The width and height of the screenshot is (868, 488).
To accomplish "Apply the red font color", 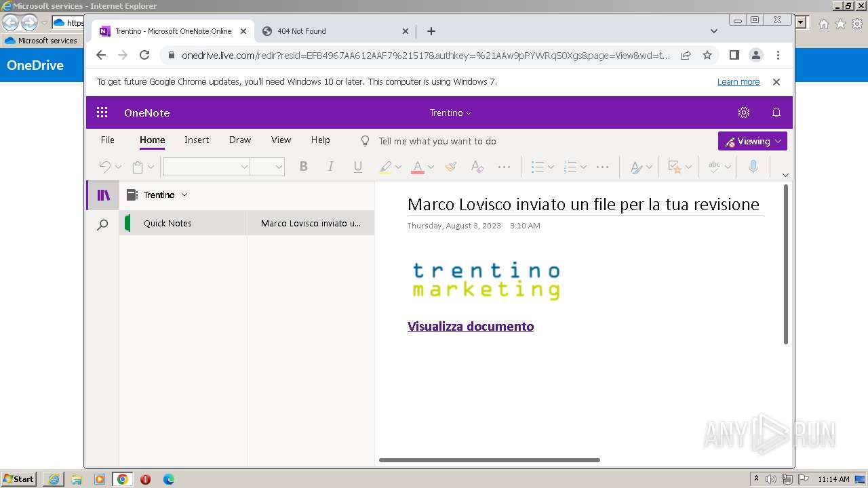I will coord(418,167).
